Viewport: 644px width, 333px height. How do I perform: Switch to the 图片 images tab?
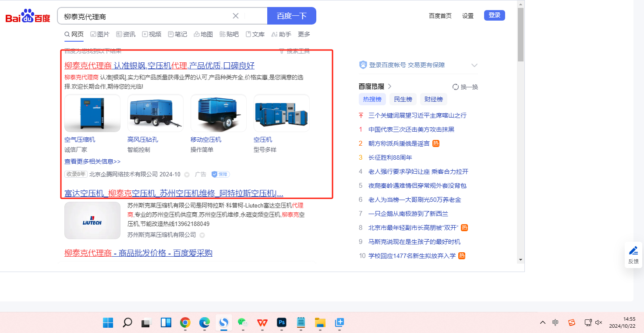pyautogui.click(x=100, y=34)
